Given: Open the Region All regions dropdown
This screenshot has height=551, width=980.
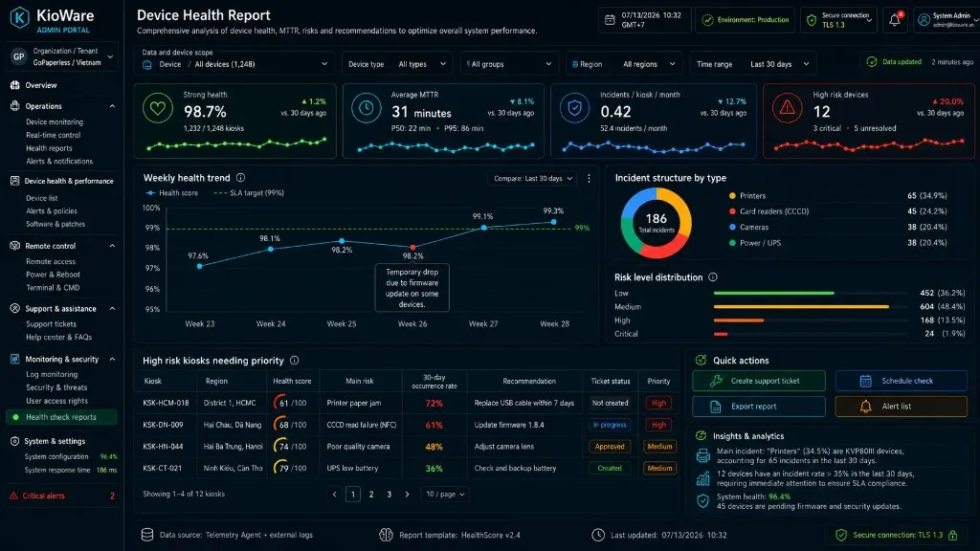Looking at the screenshot, I should [623, 64].
